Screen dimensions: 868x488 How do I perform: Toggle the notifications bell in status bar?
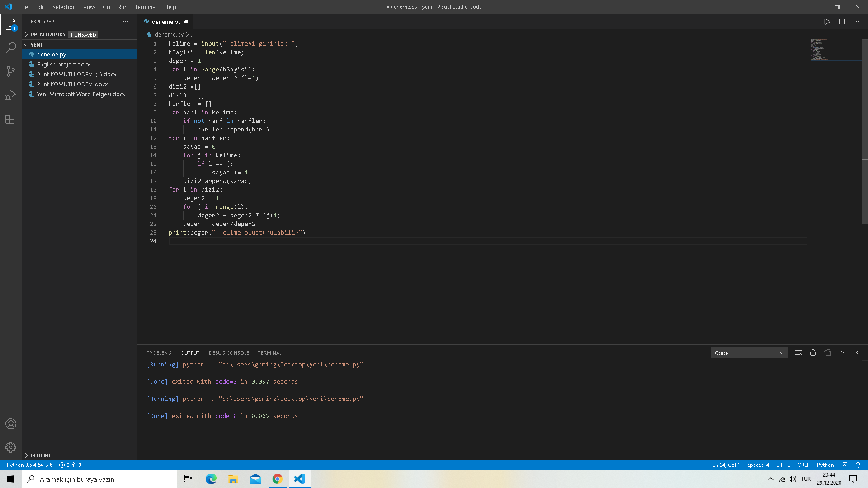click(858, 465)
